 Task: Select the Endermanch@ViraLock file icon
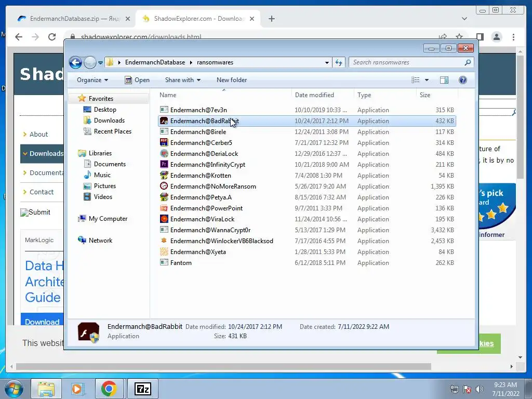pyautogui.click(x=164, y=219)
